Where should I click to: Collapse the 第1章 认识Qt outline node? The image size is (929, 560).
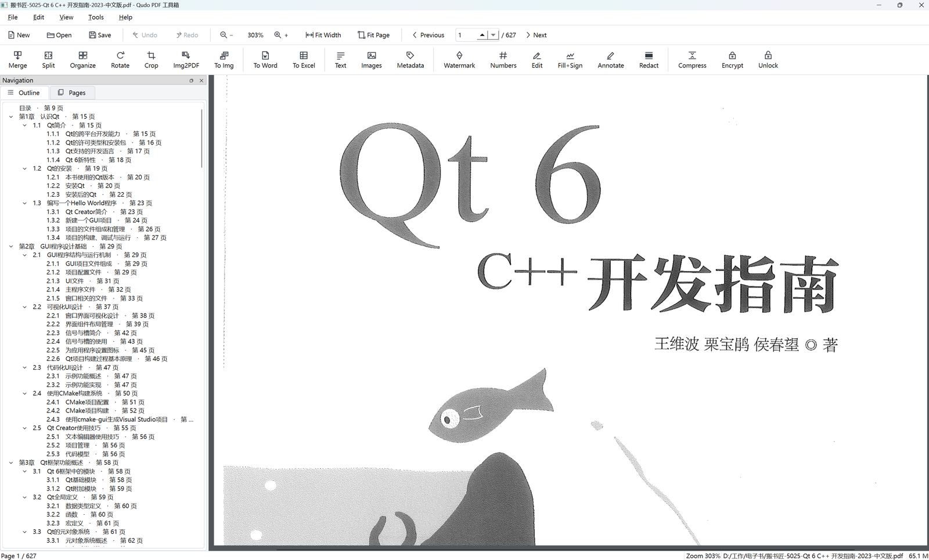tap(11, 117)
